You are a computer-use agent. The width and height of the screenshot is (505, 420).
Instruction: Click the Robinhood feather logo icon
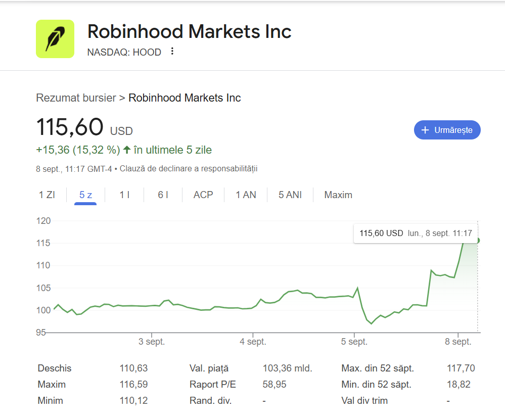[x=55, y=39]
